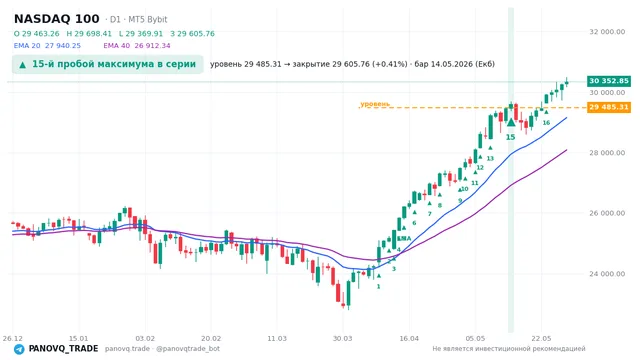The image size is (640, 360).
Task: Click the 03.02 date axis label
Action: coord(145,338)
